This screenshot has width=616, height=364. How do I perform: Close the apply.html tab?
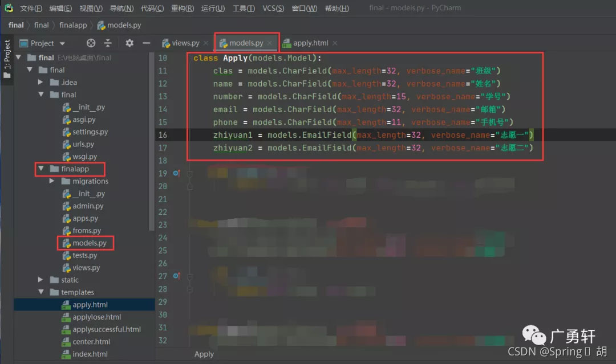point(335,42)
